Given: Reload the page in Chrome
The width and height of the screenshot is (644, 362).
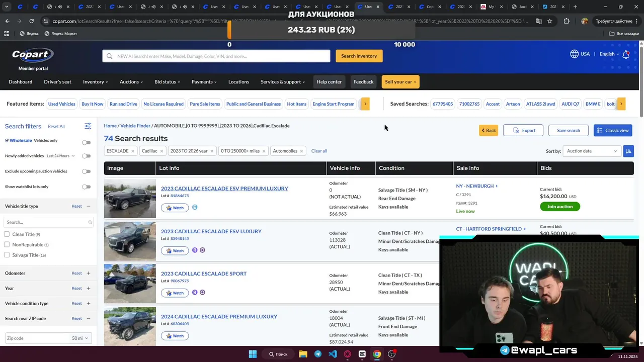Looking at the screenshot, I should tap(31, 21).
